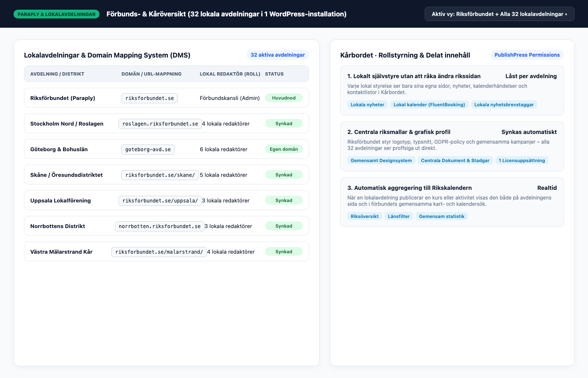Click the 32 aktiva avdelningar badge
The image size is (588, 378).
tap(278, 55)
